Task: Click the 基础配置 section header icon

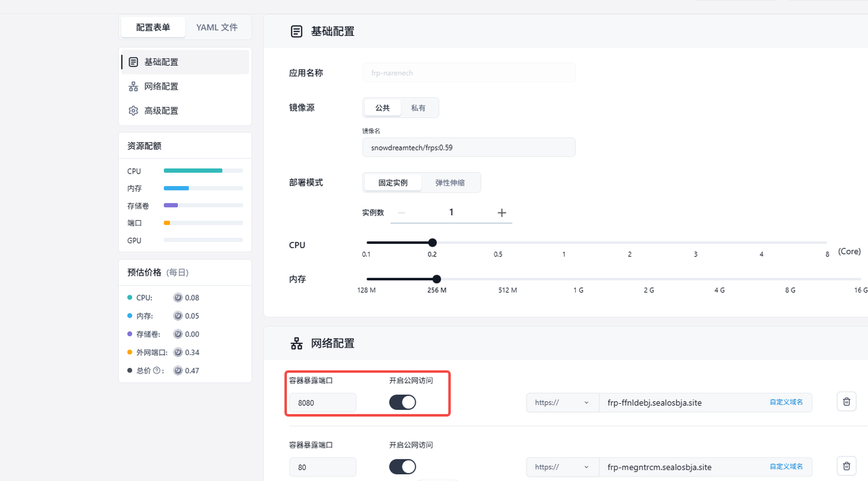Action: coord(296,31)
